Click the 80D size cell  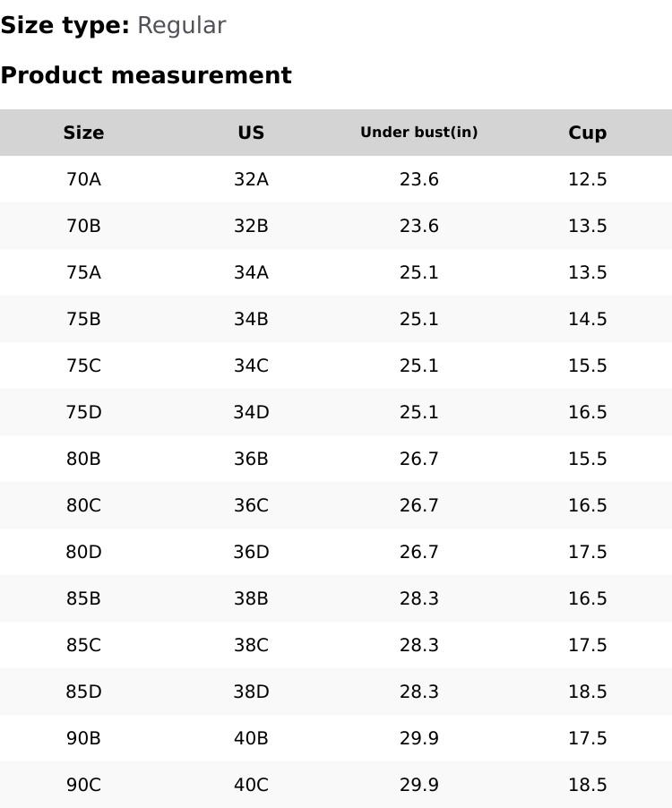coord(83,552)
